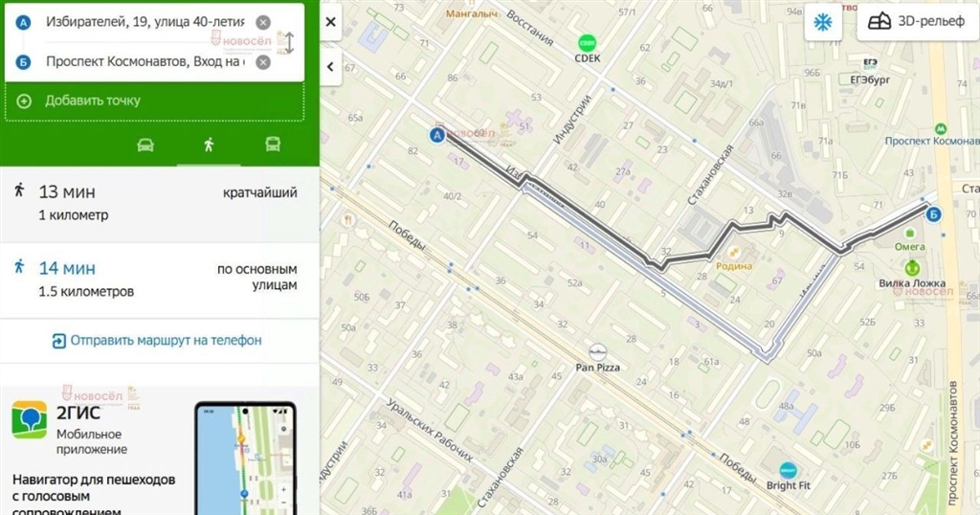Viewport: 980px width, 515px height.
Task: Click the Вилка Ложка restaurant marker
Action: (912, 268)
